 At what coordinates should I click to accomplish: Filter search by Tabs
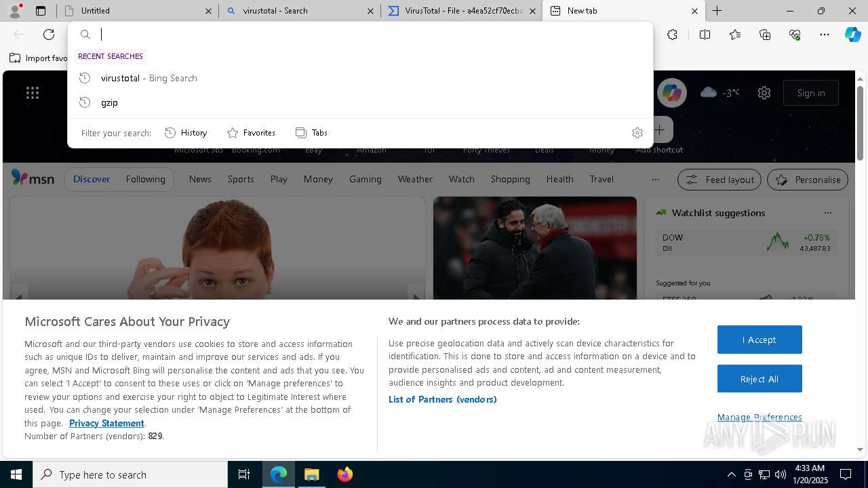point(312,133)
